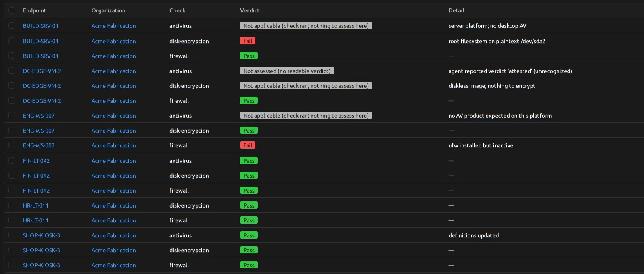The image size is (644, 274).
Task: Open Acme Fabrication link in SHOP-KIOSK-3 antivirus row
Action: coord(114,235)
